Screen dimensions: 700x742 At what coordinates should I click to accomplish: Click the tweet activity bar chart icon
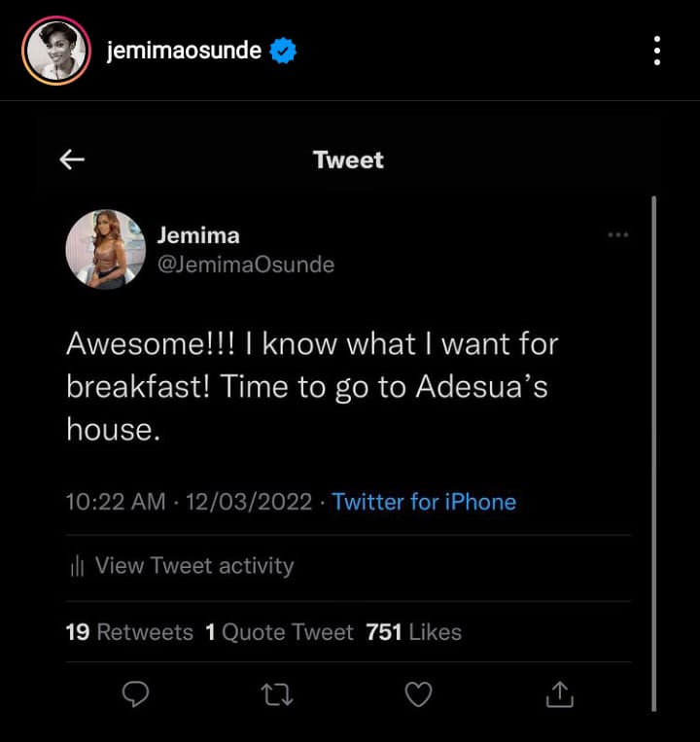point(78,566)
